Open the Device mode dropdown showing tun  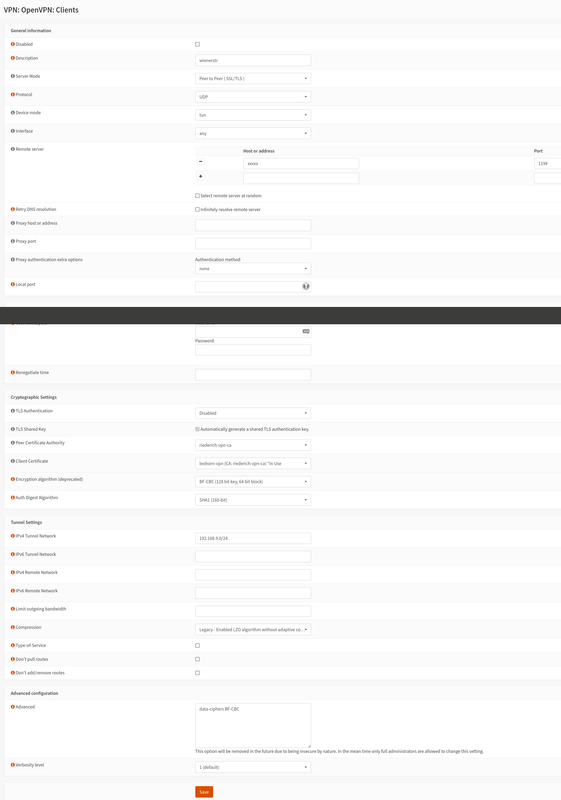(253, 115)
